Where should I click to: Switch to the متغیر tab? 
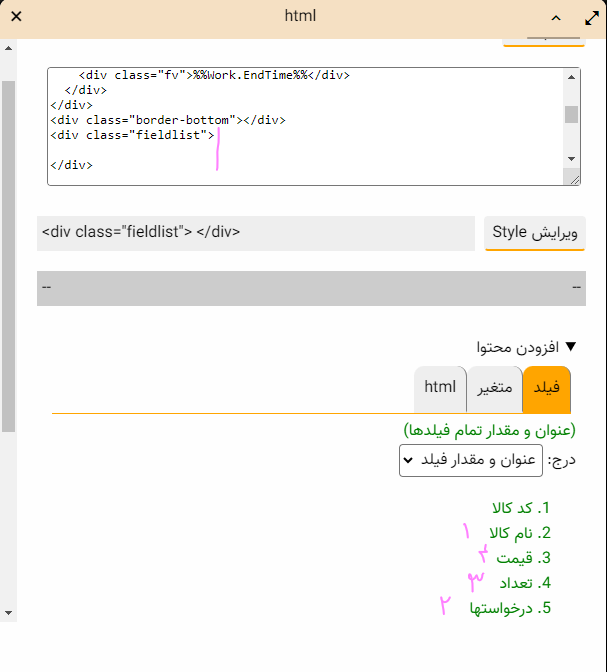(x=494, y=388)
